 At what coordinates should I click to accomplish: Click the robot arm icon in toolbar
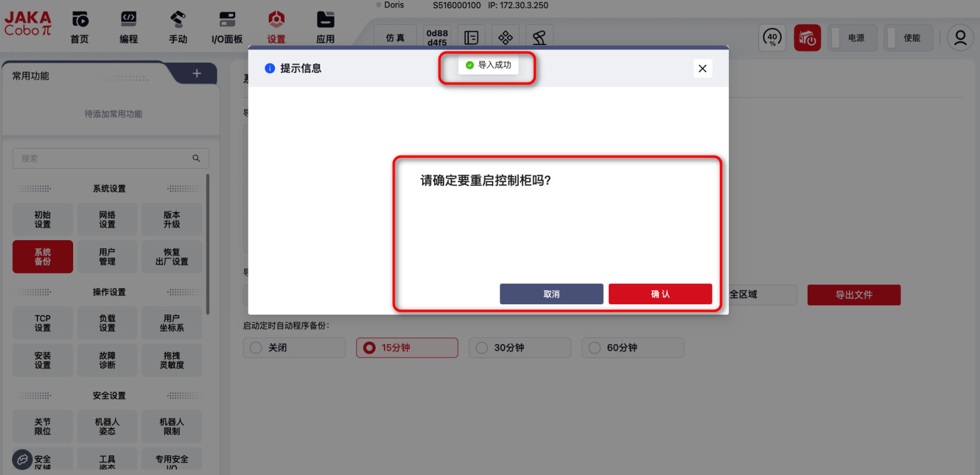[540, 38]
